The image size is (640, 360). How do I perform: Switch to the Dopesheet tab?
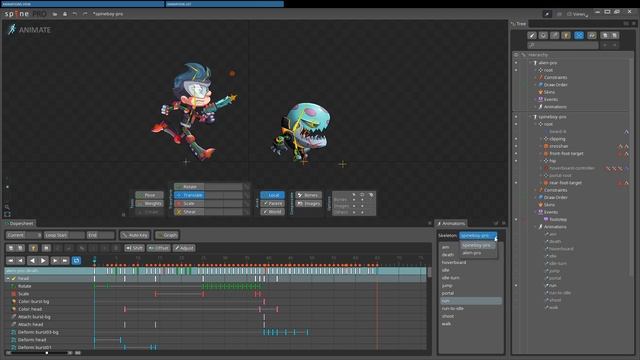pos(19,223)
